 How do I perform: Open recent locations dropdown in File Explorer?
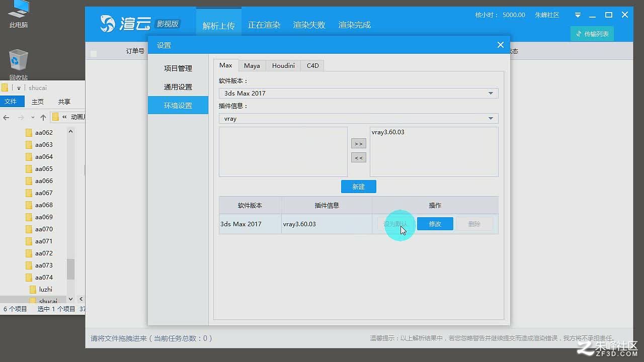(33, 117)
